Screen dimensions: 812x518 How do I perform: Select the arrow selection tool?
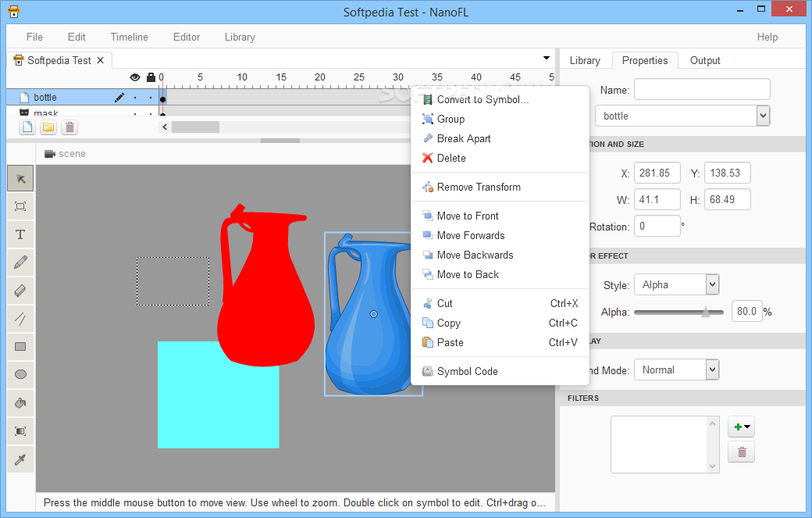point(20,179)
